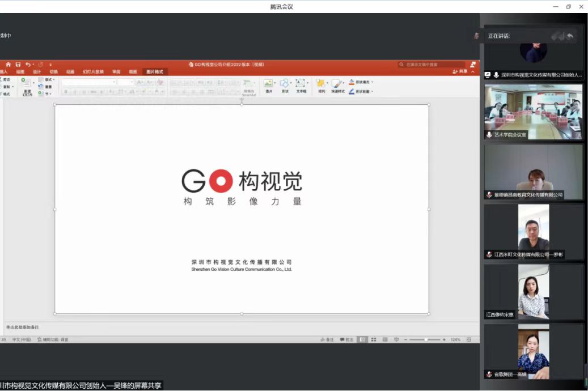
Task: Open the 版式 layout dropdown
Action: (x=47, y=79)
